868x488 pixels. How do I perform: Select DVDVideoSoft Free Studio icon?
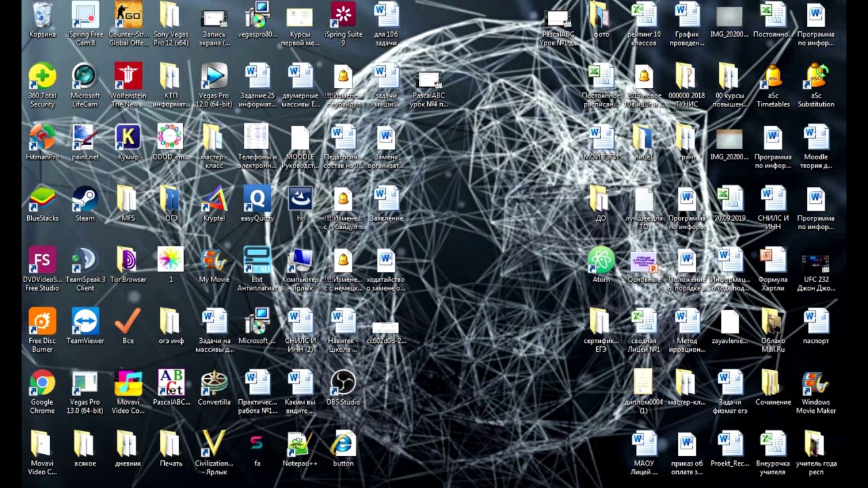tap(42, 270)
